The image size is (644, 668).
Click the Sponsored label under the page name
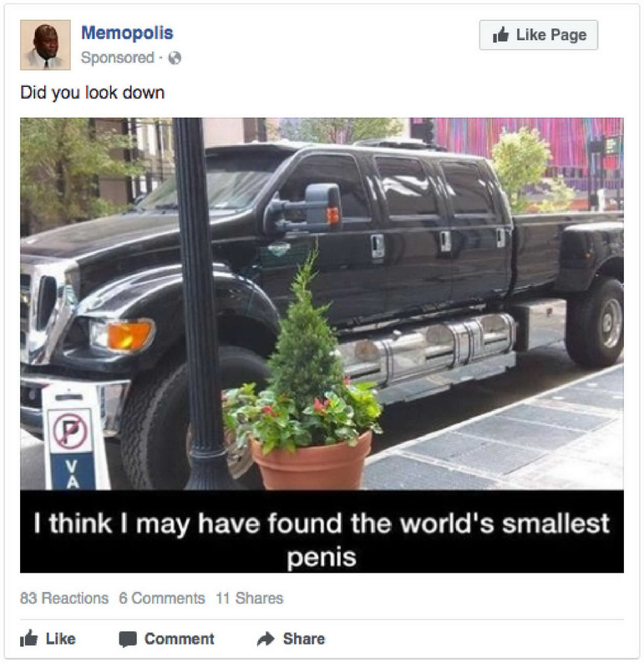coord(118,58)
